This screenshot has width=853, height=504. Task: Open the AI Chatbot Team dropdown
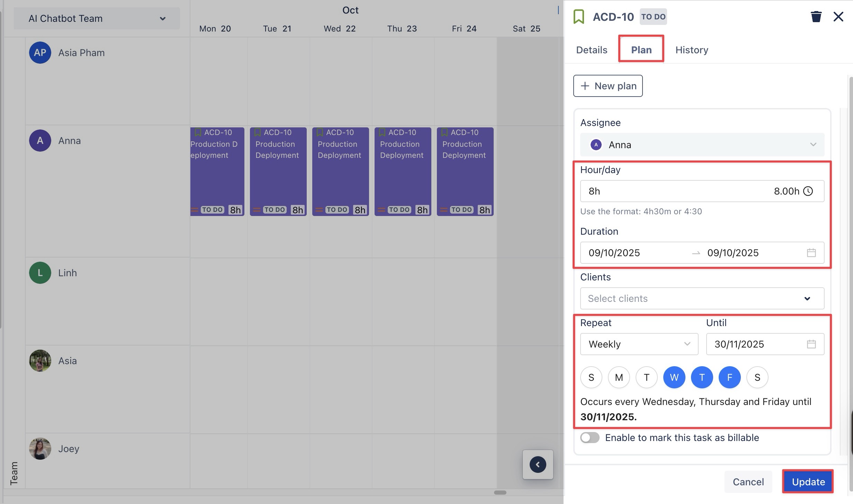tap(97, 18)
